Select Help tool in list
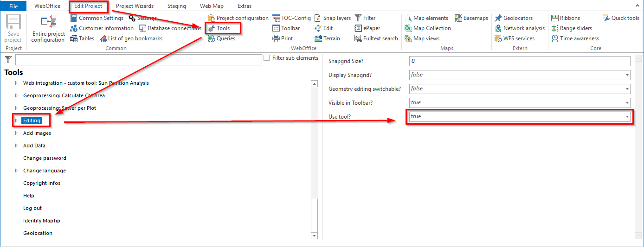 point(29,196)
